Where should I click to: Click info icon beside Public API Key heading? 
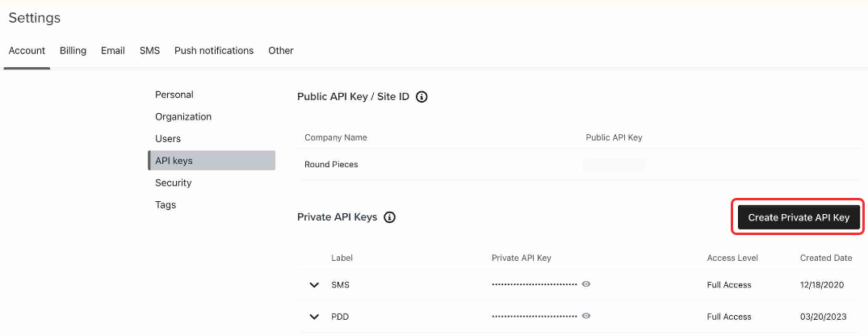coord(421,97)
